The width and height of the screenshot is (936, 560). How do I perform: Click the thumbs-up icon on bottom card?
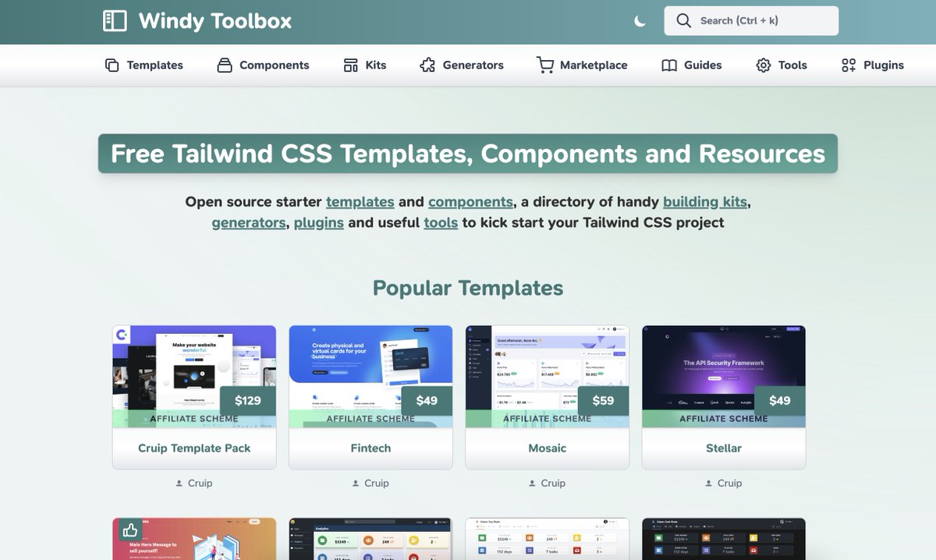129,530
